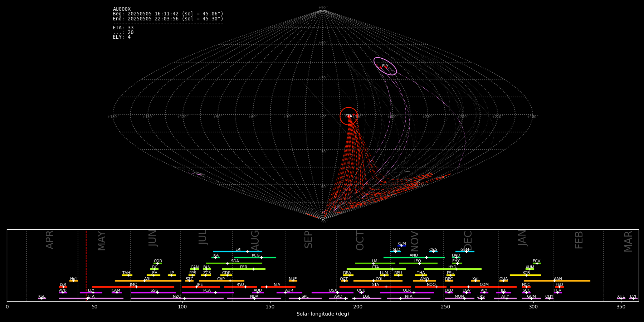Select the cyan ERI shower bar
Image resolution: width=644 pixels, height=322 pixels.
(238, 252)
